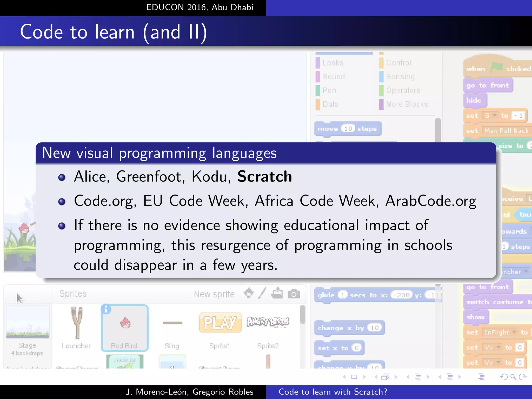The width and height of the screenshot is (532, 399).
Task: Go to the next section arrow
Action: tap(460, 377)
